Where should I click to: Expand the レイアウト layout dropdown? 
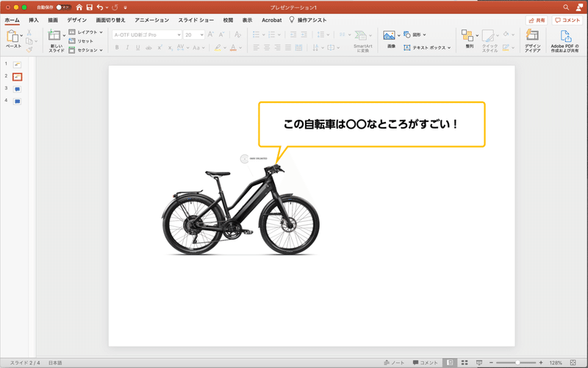pyautogui.click(x=101, y=32)
